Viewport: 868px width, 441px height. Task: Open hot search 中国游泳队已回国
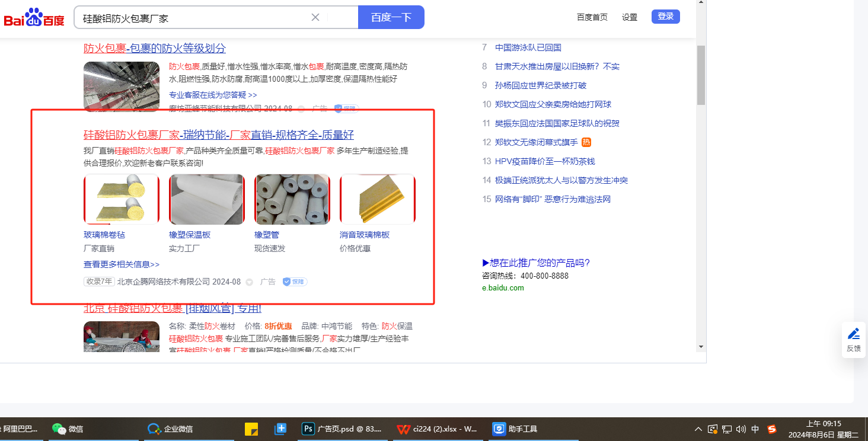pyautogui.click(x=528, y=47)
